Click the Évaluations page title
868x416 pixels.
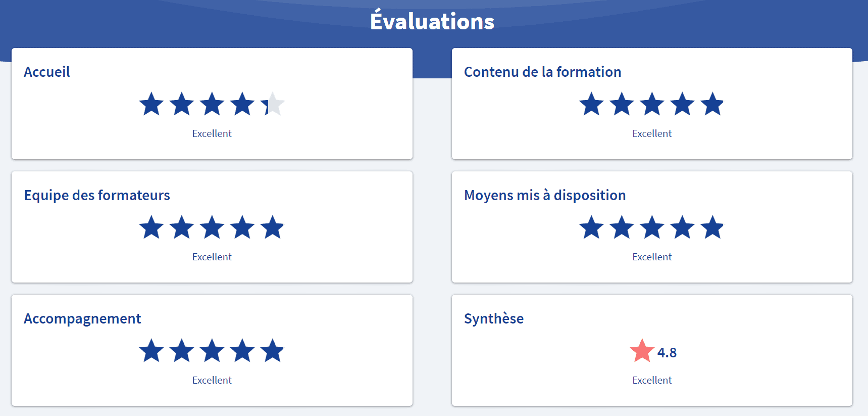[x=432, y=20]
